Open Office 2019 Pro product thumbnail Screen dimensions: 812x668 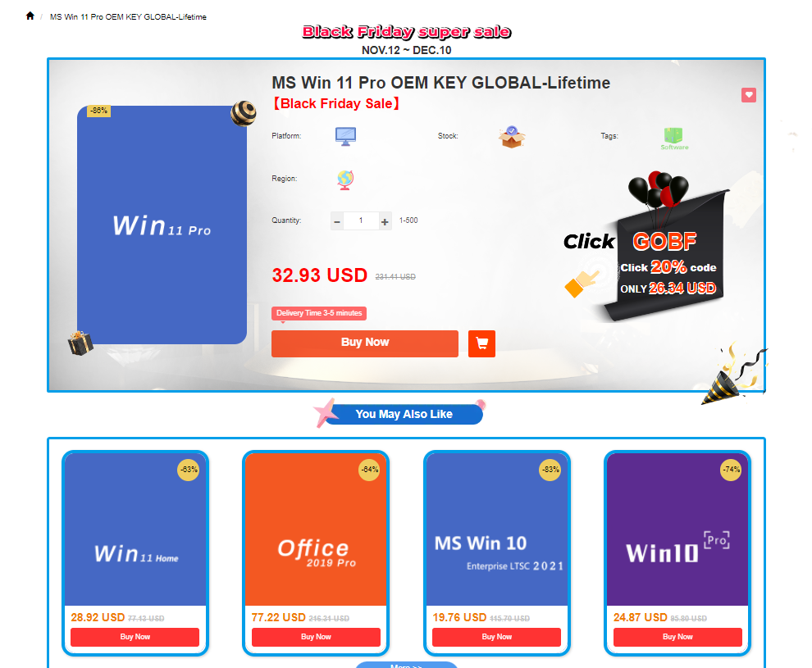[x=316, y=529]
